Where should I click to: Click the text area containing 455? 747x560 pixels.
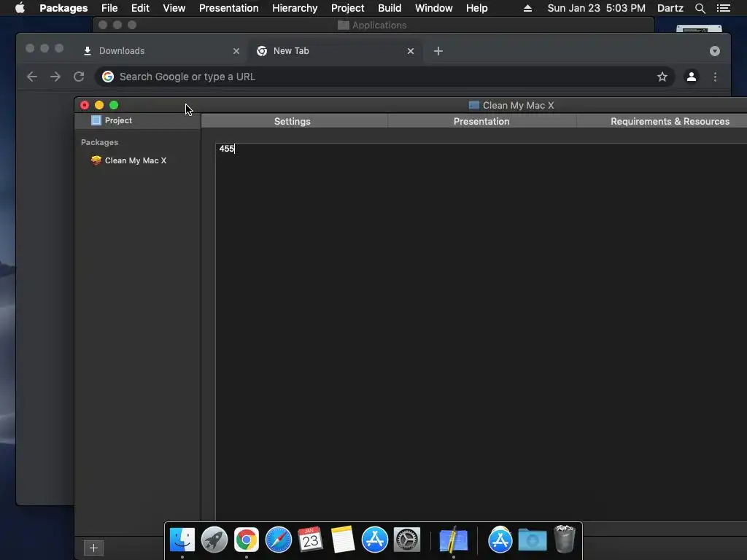(481, 332)
